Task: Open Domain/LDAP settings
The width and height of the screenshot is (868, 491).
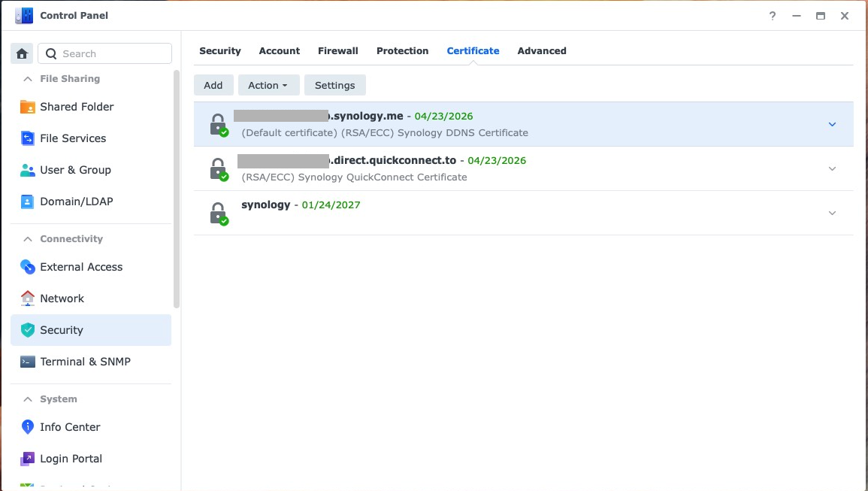Action: 76,202
